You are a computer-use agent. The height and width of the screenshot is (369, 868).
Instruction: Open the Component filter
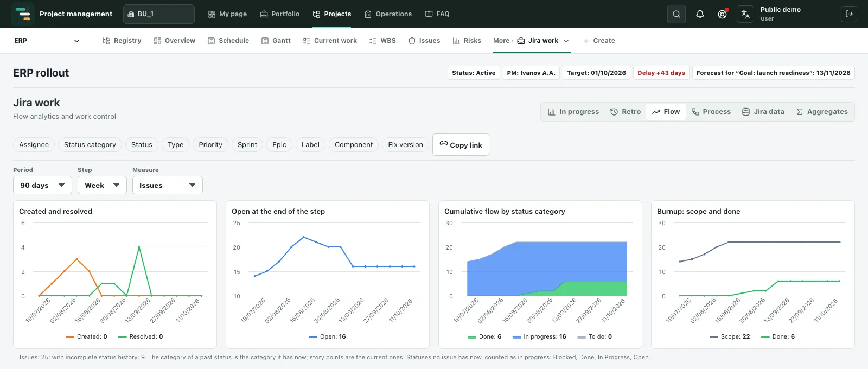click(x=354, y=145)
